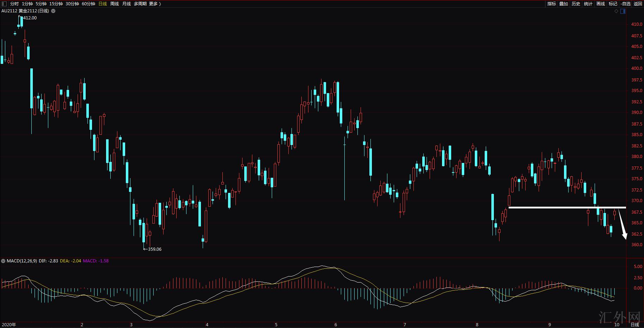Activate the 画线 drawing tools button
The image size is (644, 328).
(x=601, y=4)
